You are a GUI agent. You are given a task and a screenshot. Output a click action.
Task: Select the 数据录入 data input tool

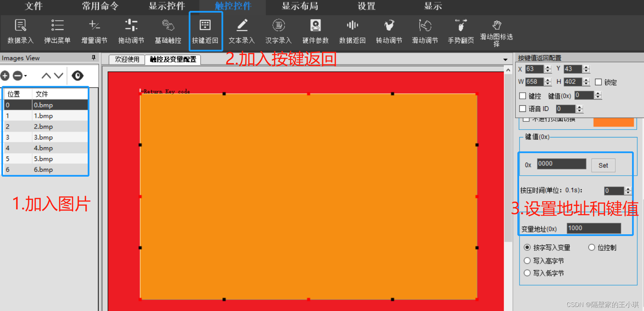pos(20,32)
